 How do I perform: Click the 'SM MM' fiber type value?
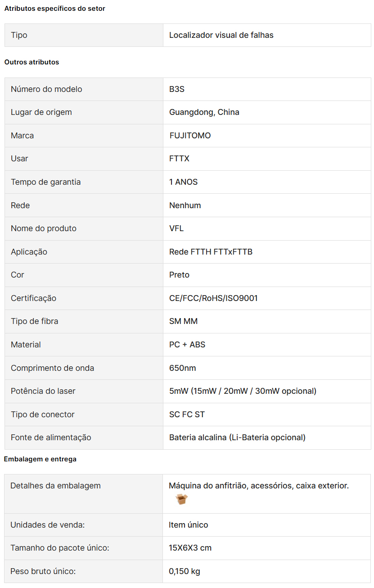click(x=184, y=321)
